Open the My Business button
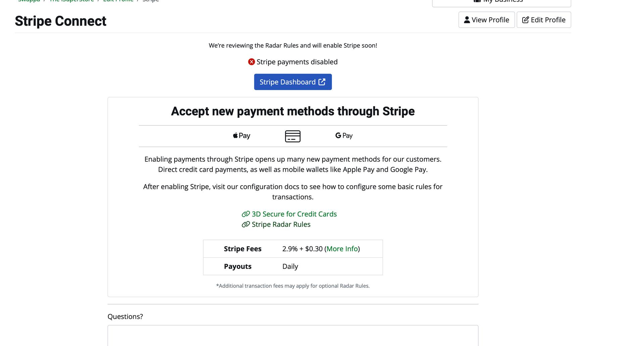Screen dimensions: 644x346 coord(502,2)
